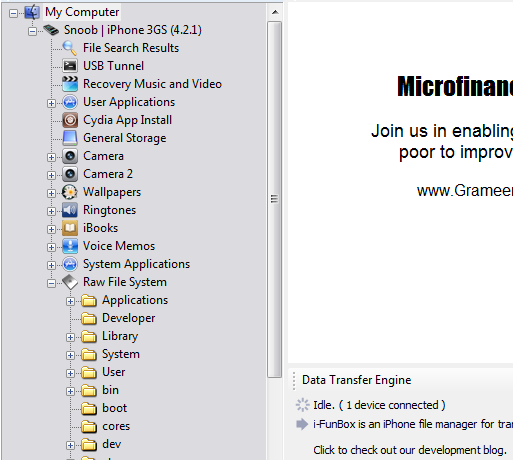Click the User Applications icon

coord(70,102)
